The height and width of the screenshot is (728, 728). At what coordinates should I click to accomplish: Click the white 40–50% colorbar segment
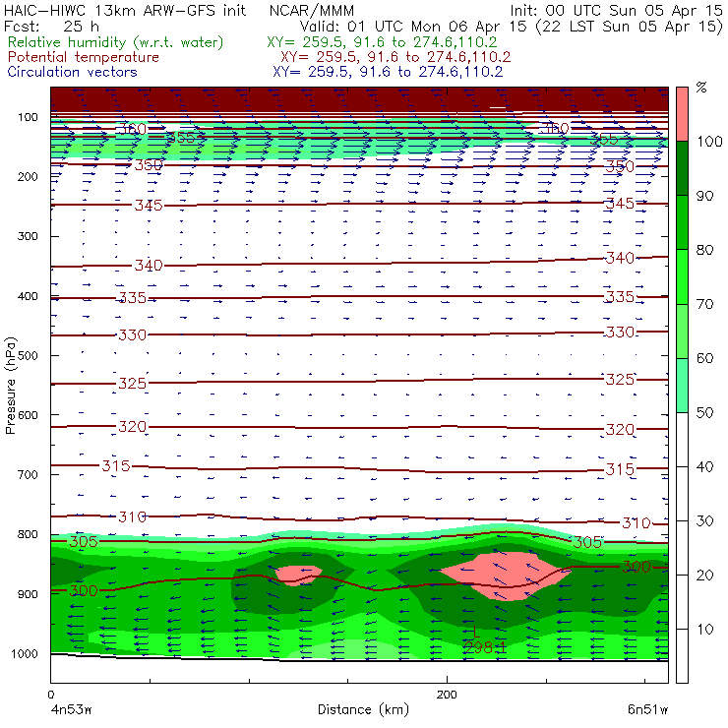pos(682,439)
